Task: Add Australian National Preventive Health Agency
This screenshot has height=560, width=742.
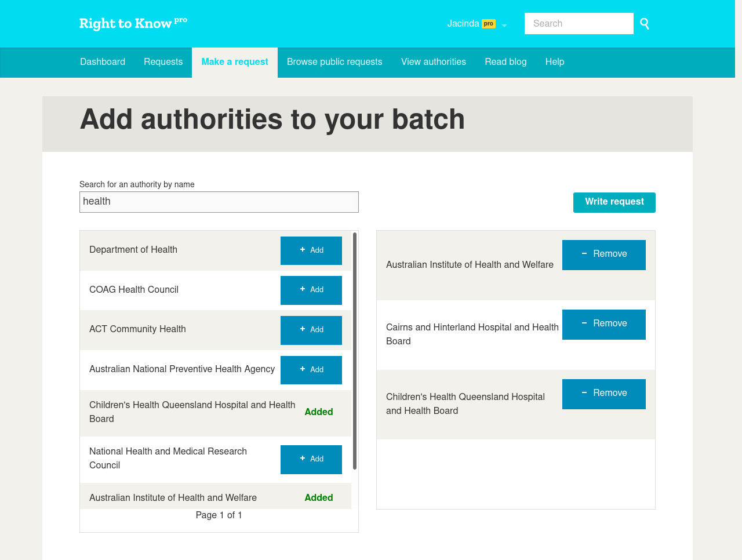Action: click(311, 370)
